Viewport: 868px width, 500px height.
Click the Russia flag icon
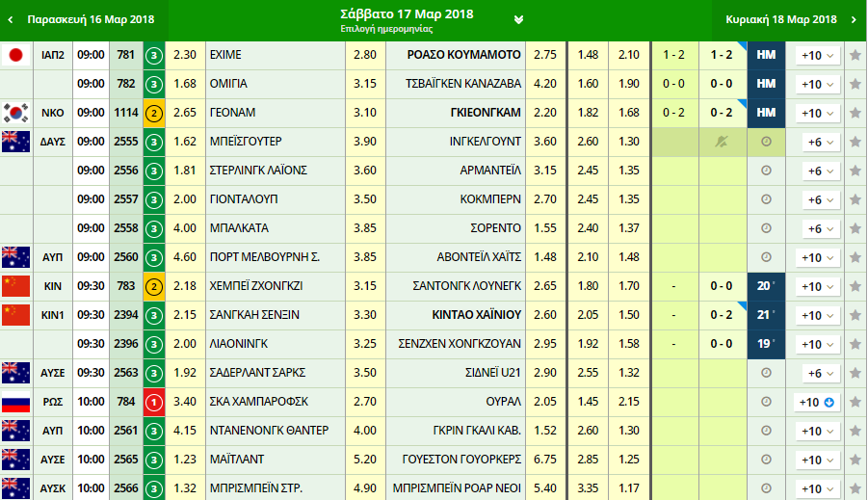click(x=15, y=402)
